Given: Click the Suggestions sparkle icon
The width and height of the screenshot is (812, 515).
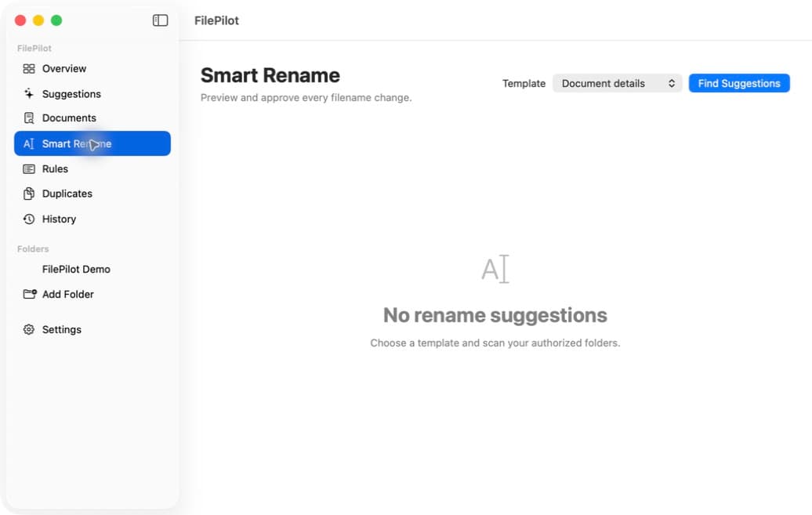Looking at the screenshot, I should tap(29, 94).
